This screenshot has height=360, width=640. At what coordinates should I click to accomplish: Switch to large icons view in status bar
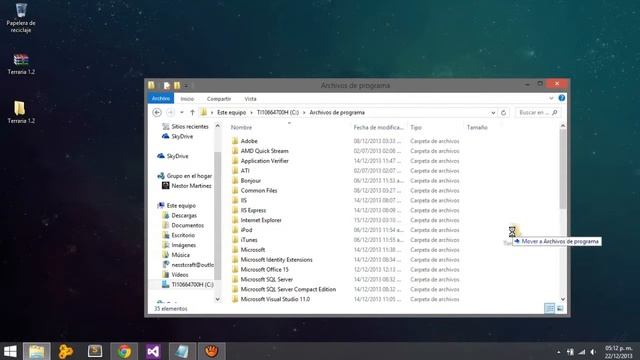560,309
